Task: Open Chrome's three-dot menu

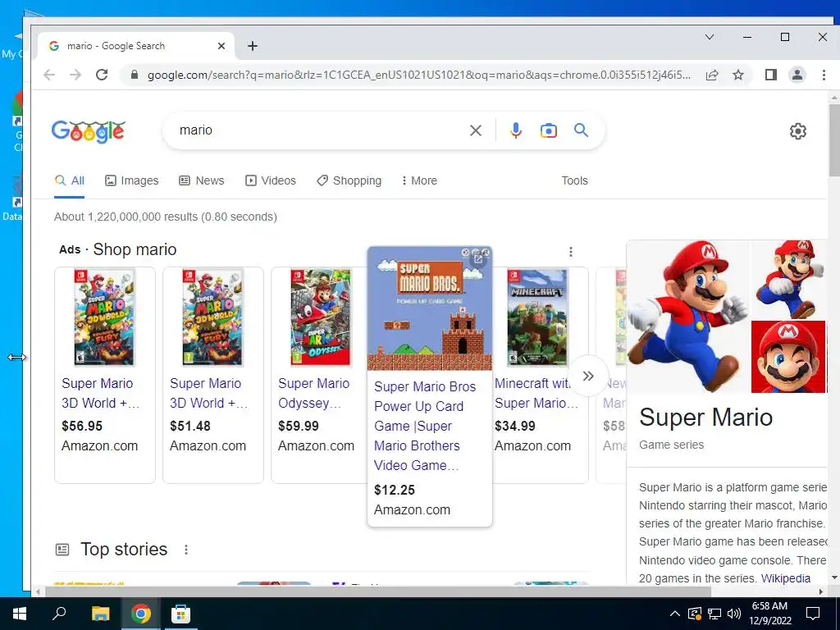Action: click(x=824, y=75)
